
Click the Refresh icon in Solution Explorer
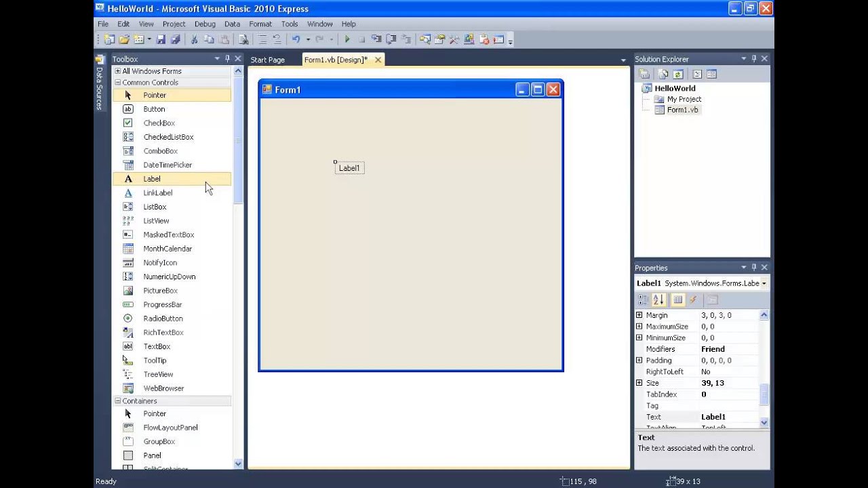coord(678,74)
